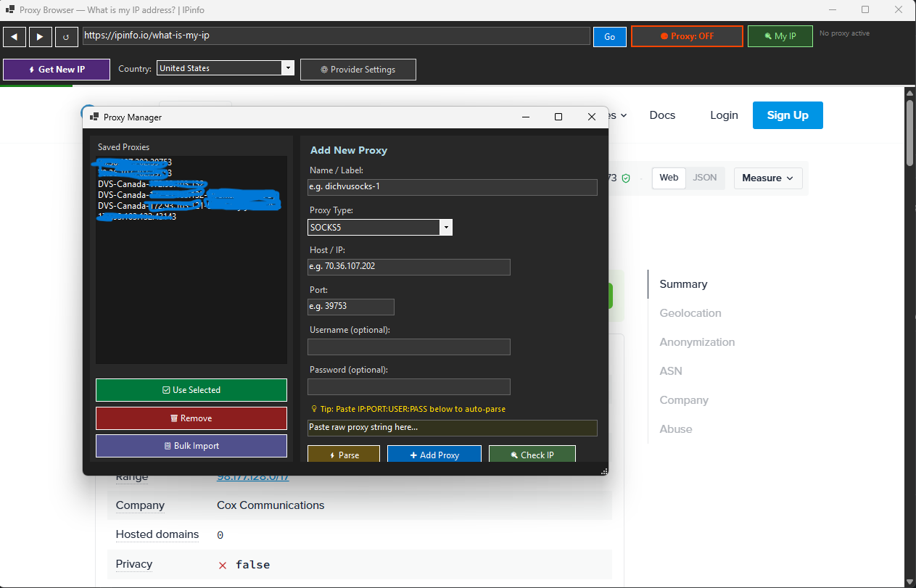916x588 pixels.
Task: Switch to the Web view tab
Action: 669,178
